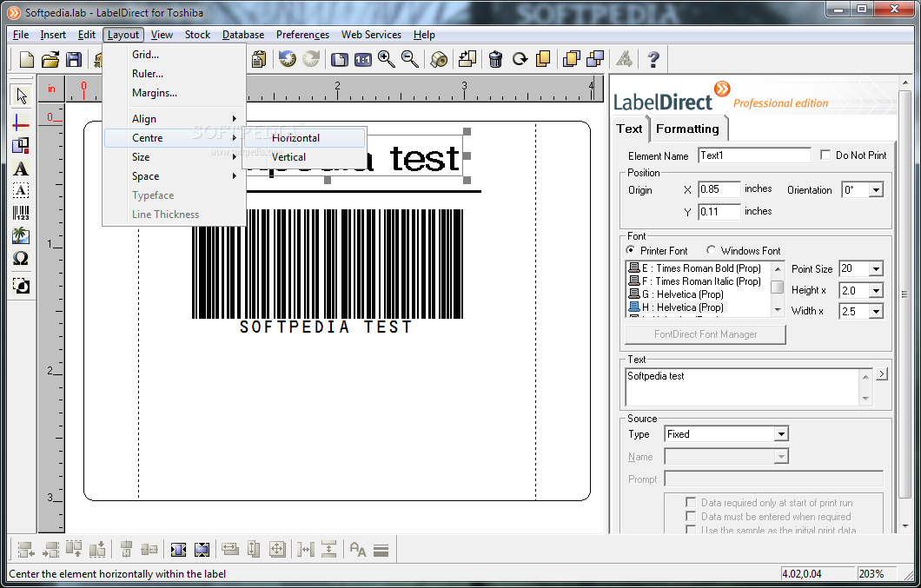
Task: Select the box shape tool
Action: (21, 144)
